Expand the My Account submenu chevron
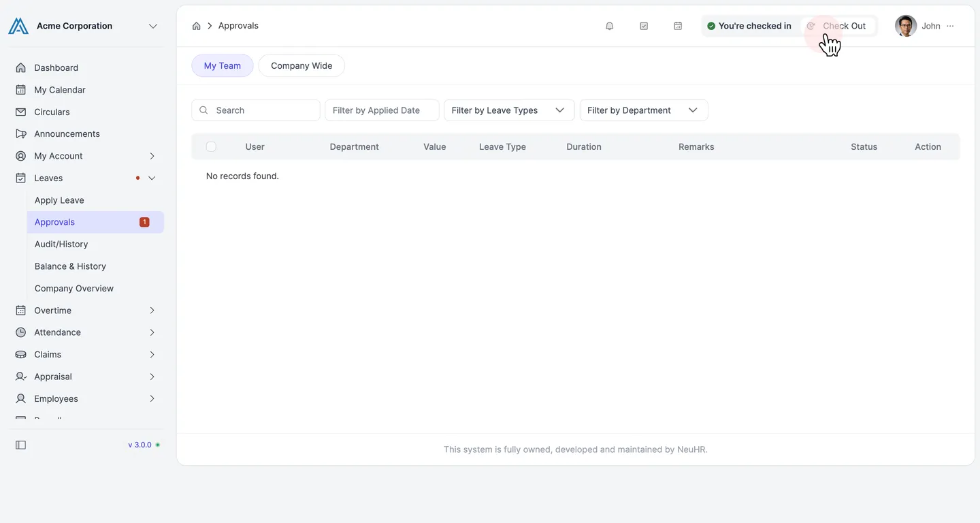 (x=152, y=156)
